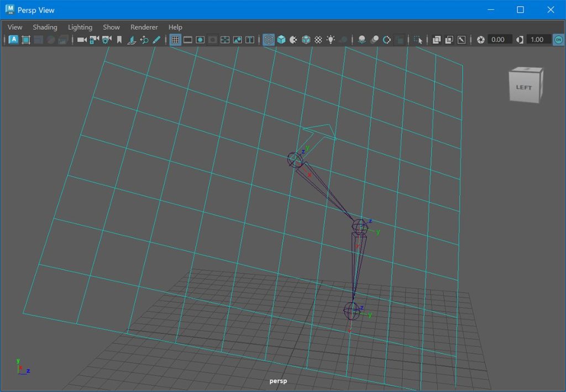Image resolution: width=566 pixels, height=392 pixels.
Task: Select the top joint in viewport
Action: click(295, 160)
